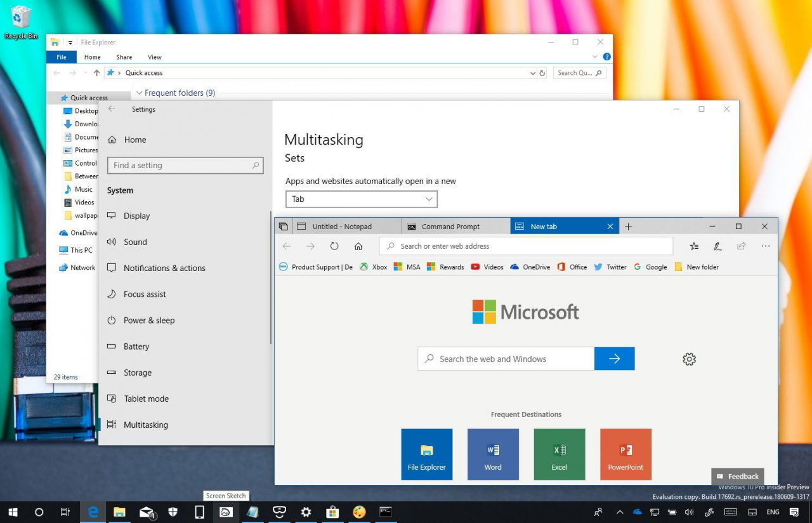The height and width of the screenshot is (523, 812).
Task: Click the Edge web address field
Action: click(527, 246)
